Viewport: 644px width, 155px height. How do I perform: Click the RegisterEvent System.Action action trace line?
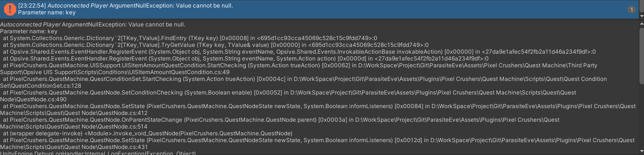tap(245, 59)
